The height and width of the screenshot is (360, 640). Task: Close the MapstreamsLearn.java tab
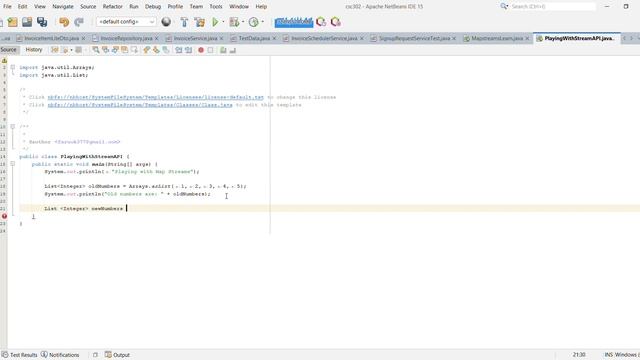click(527, 38)
